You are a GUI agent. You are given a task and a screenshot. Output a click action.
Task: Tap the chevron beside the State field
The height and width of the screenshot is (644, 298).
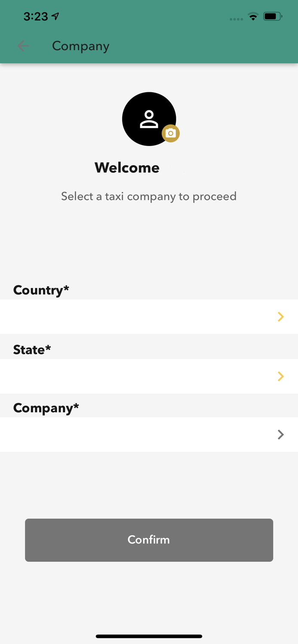pos(280,377)
